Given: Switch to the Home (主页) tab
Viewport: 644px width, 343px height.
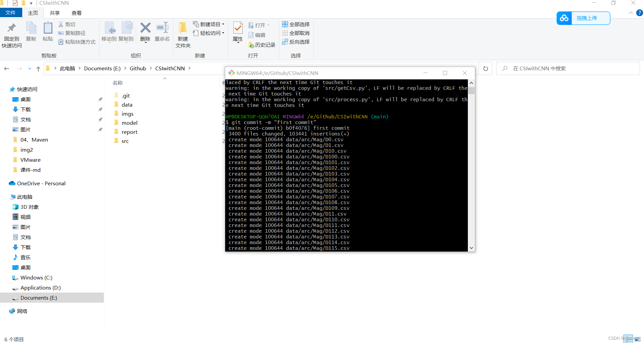Looking at the screenshot, I should [33, 13].
